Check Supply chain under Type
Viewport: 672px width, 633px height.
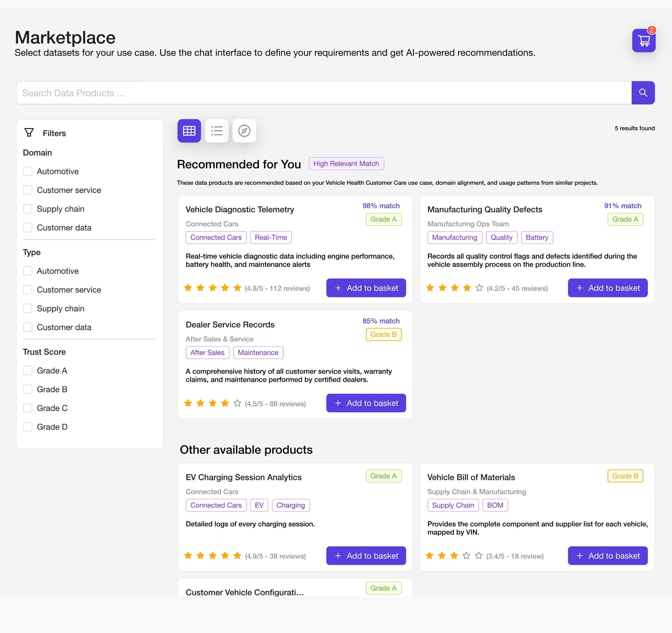coord(28,308)
